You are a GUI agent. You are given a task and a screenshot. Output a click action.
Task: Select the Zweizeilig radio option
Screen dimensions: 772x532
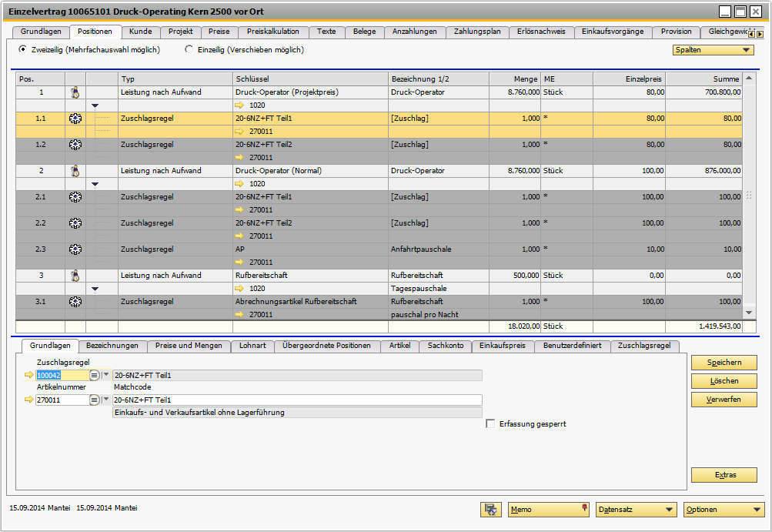click(x=22, y=49)
